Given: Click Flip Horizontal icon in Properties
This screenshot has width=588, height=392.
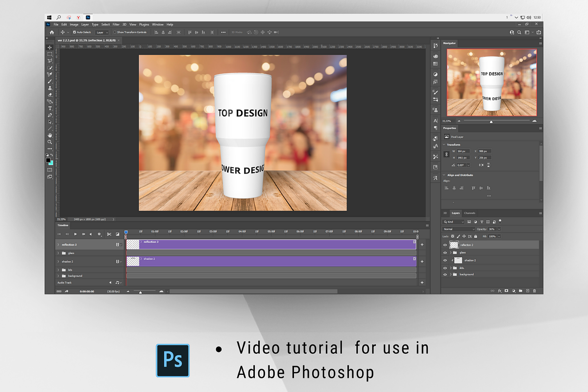Looking at the screenshot, I should click(481, 165).
